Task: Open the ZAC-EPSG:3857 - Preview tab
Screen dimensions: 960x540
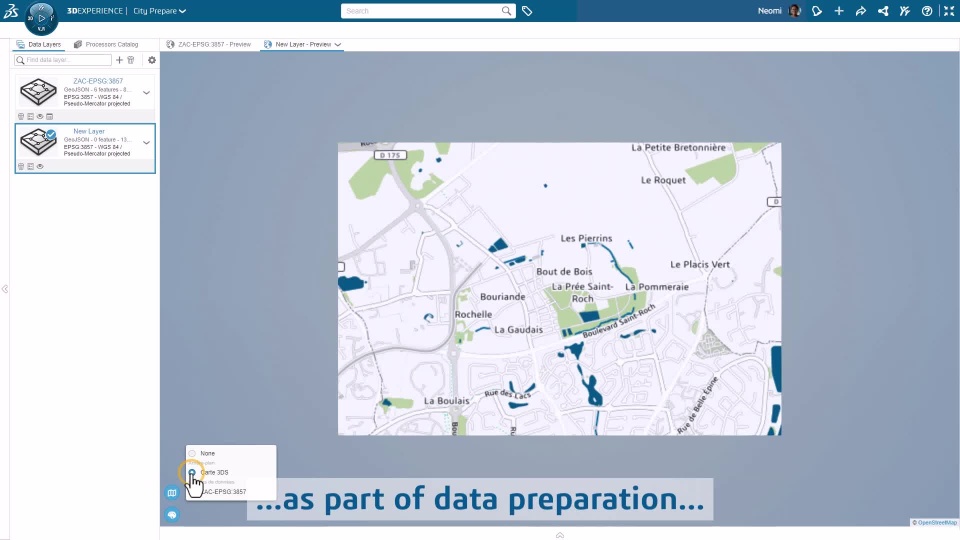Action: [209, 45]
